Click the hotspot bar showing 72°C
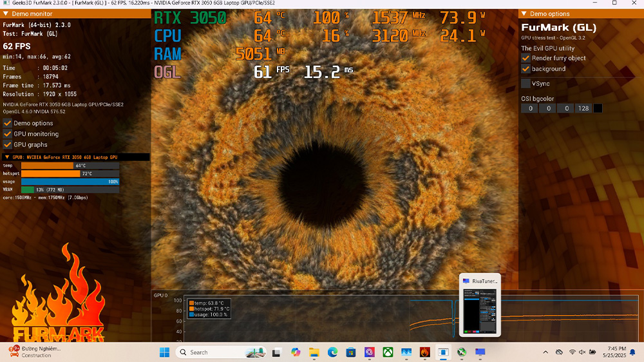The image size is (644, 362). (70, 173)
